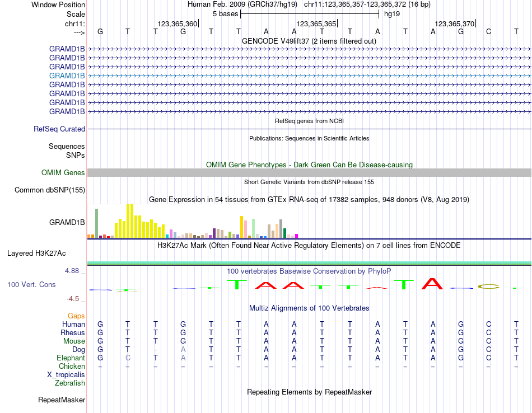Select the Scale label on the left
532x413 pixels.
(76, 14)
